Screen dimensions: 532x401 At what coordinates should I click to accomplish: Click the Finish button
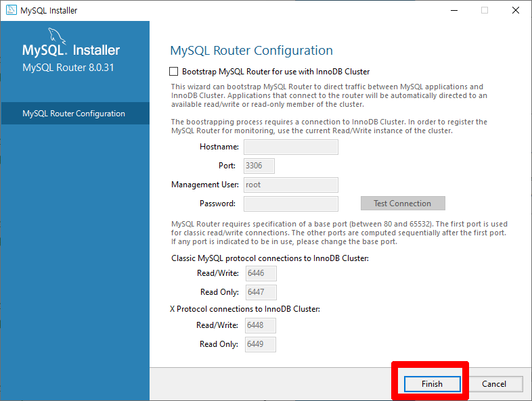pos(433,383)
